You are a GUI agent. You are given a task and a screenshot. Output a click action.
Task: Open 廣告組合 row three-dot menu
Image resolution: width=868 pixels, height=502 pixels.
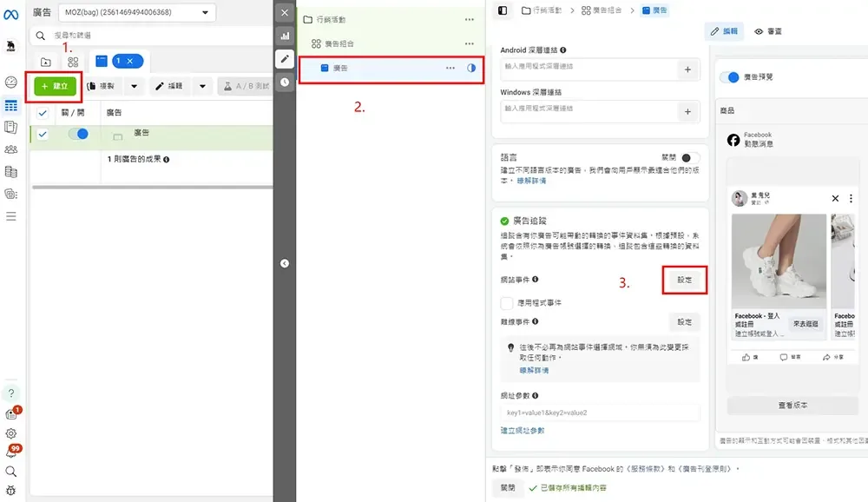pyautogui.click(x=470, y=43)
